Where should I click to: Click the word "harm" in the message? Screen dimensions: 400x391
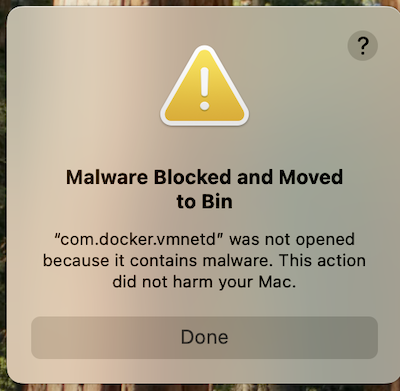click(193, 282)
